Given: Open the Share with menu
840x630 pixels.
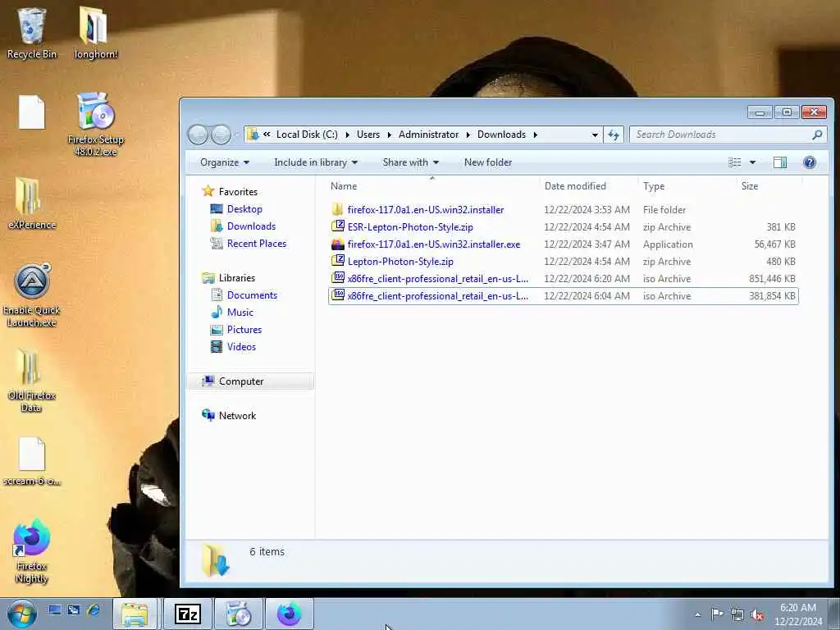Looking at the screenshot, I should coord(410,162).
